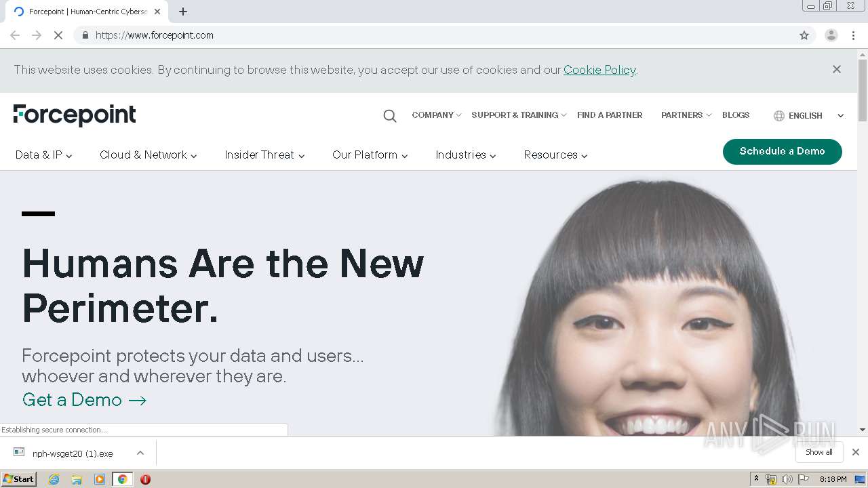Click the search magnifier icon on Forcepoint site
This screenshot has height=488, width=868.
389,116
